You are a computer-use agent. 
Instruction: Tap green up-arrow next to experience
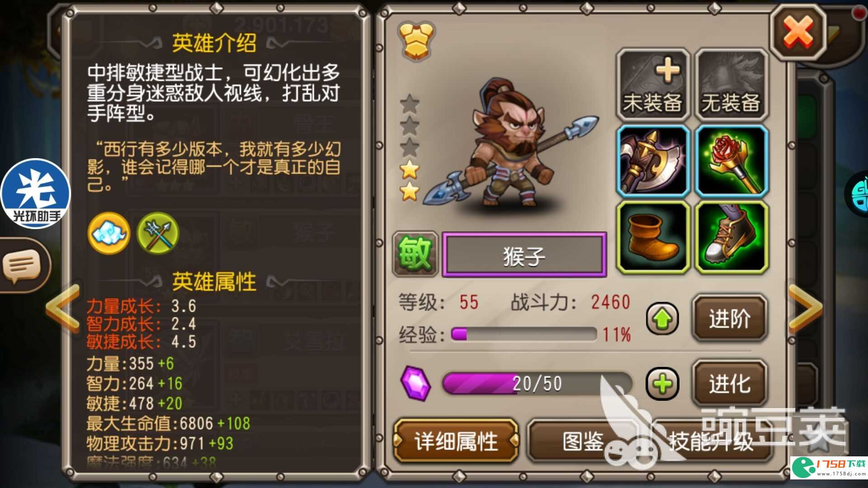662,319
